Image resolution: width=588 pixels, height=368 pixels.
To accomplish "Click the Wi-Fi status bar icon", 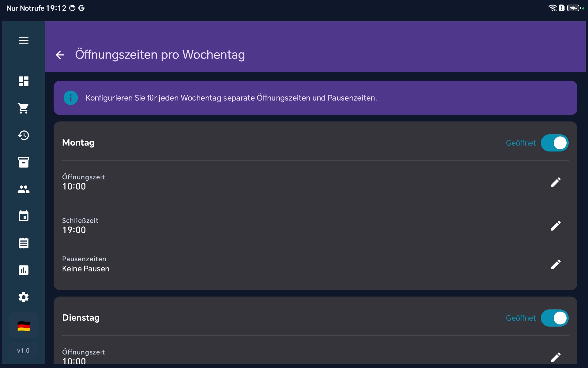I will [552, 8].
